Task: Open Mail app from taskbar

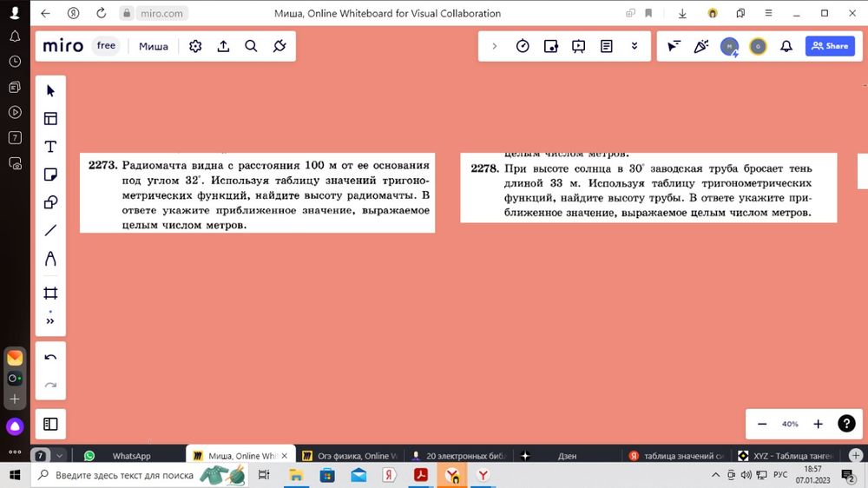Action: [x=358, y=475]
